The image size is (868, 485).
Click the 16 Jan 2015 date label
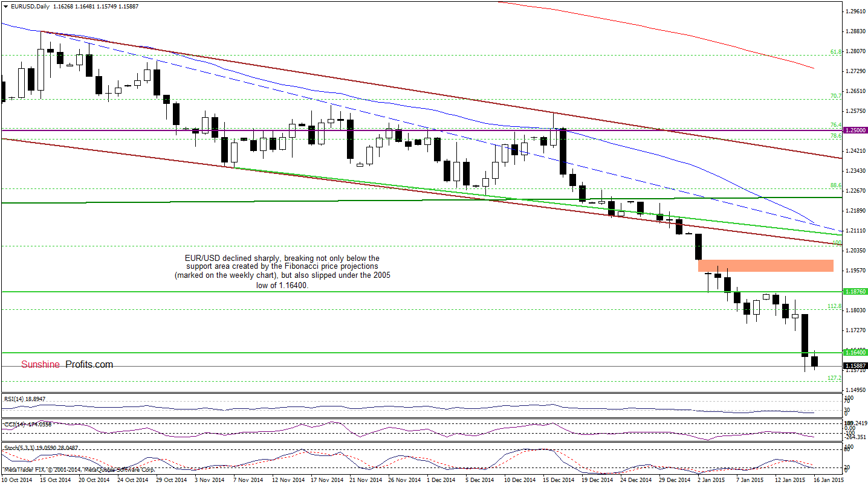829,480
